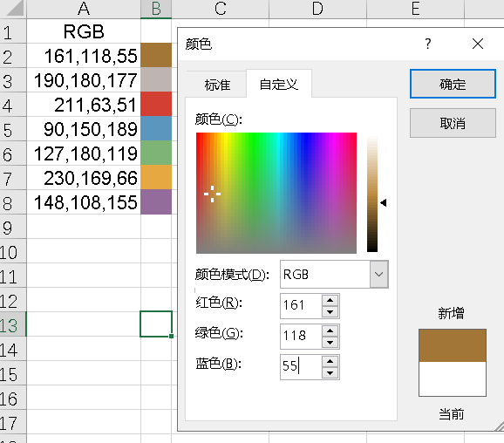Select cell with 90,150,189
This screenshot has width=504, height=443.
(x=84, y=128)
